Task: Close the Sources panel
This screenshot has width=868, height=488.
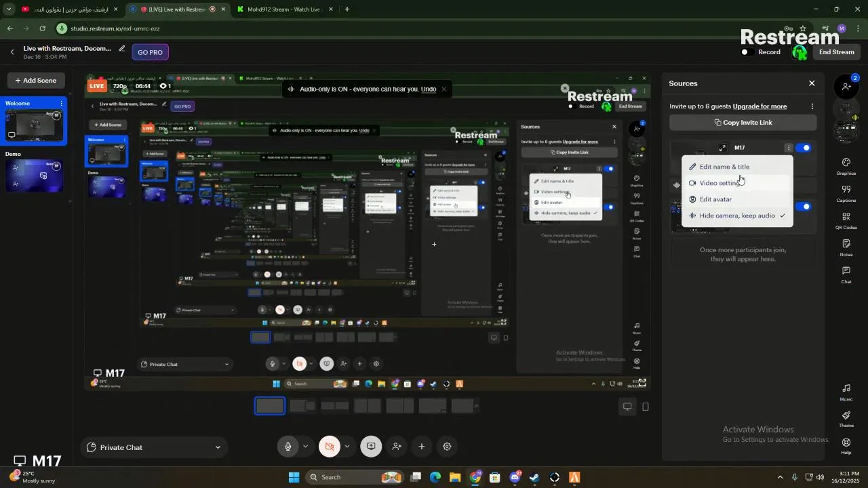Action: click(x=812, y=83)
